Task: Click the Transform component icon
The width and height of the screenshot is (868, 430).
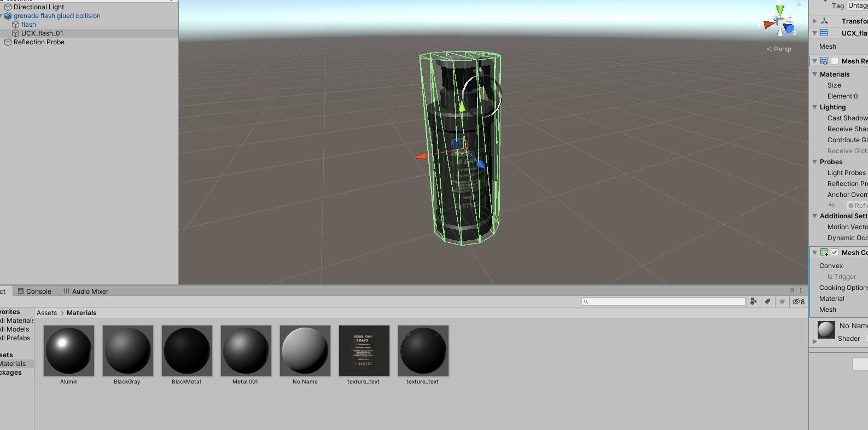Action: point(824,21)
